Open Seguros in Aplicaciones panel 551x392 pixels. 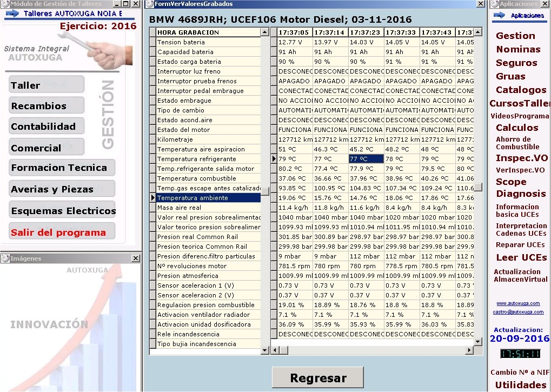[516, 63]
